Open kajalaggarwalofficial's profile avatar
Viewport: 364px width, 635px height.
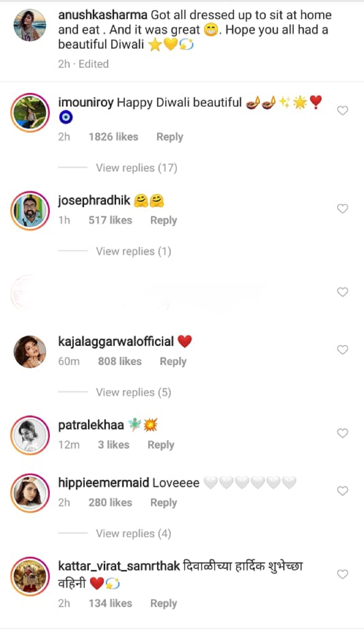[30, 351]
